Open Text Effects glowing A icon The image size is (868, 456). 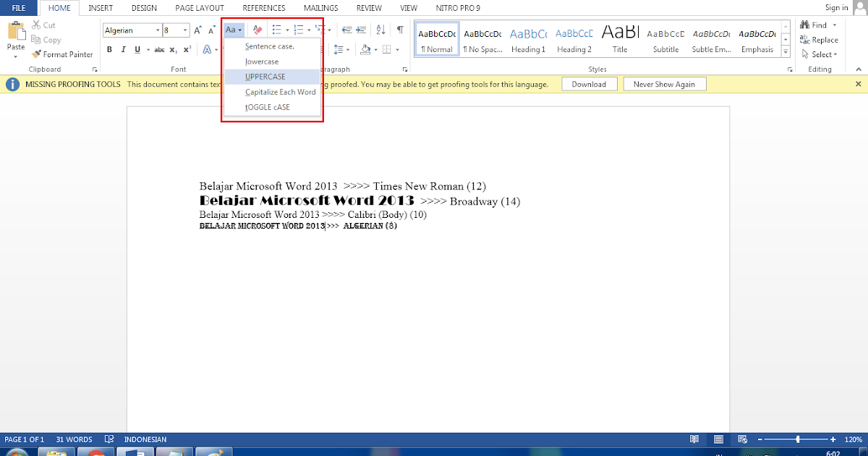coord(206,50)
